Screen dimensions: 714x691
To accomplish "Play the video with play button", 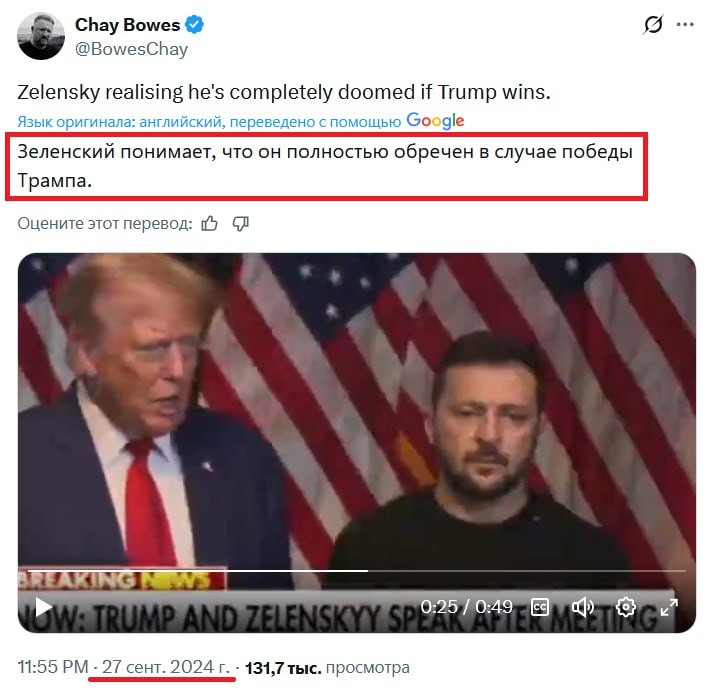I will tap(43, 607).
